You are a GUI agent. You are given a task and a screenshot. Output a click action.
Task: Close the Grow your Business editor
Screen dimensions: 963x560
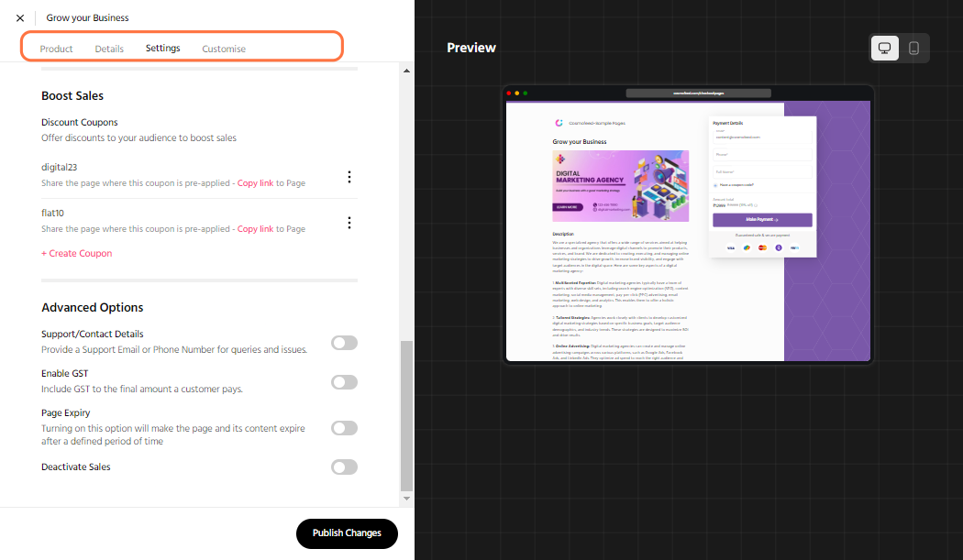(20, 17)
